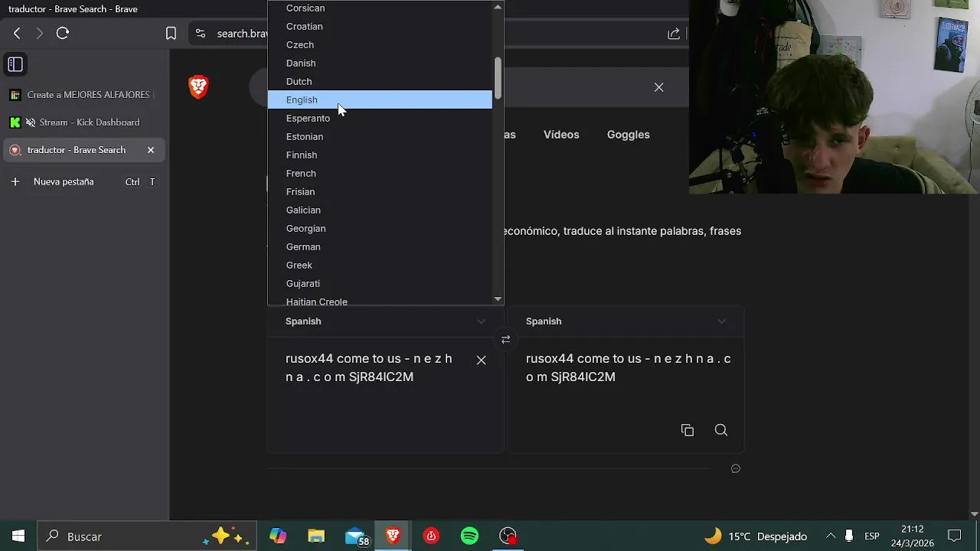Screen dimensions: 980x551
Task: Open the Mail app with 58 badge
Action: click(x=357, y=536)
